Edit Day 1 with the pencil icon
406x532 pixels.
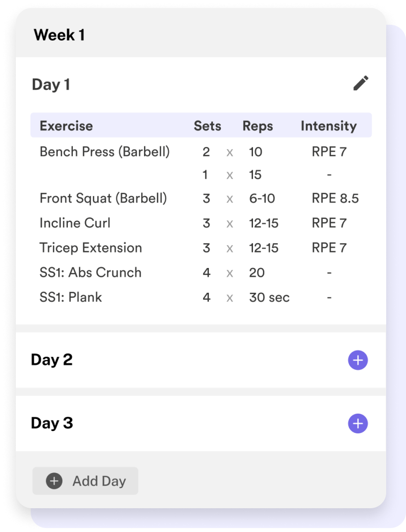360,83
